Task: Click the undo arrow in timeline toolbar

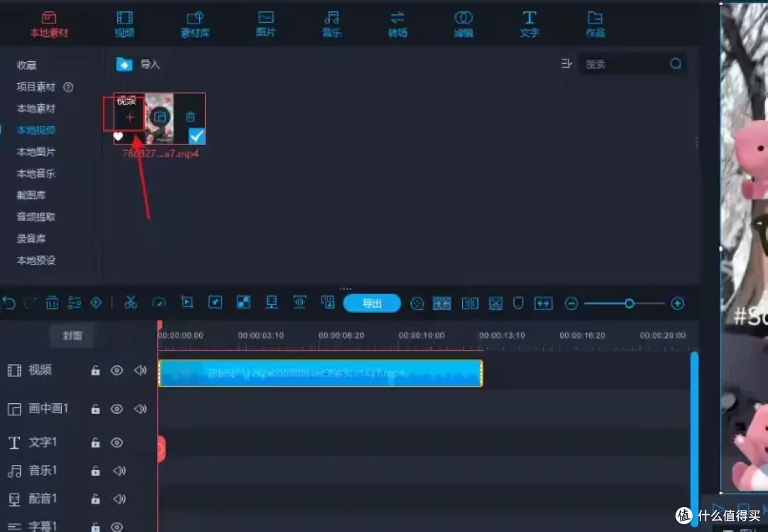Action: pyautogui.click(x=9, y=303)
